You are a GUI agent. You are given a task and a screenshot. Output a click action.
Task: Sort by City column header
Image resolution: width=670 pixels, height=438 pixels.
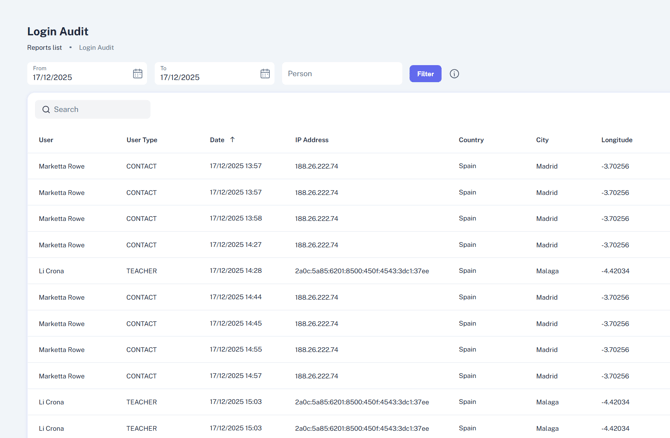coord(542,140)
